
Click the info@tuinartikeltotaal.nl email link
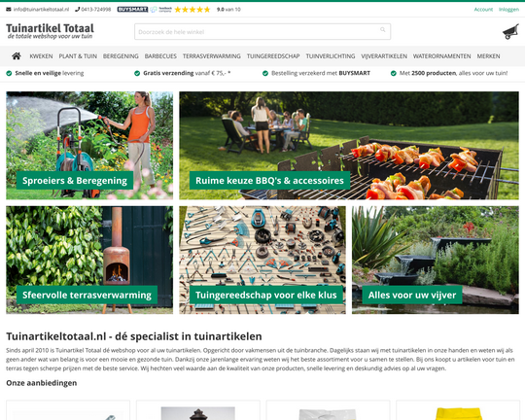pyautogui.click(x=41, y=10)
